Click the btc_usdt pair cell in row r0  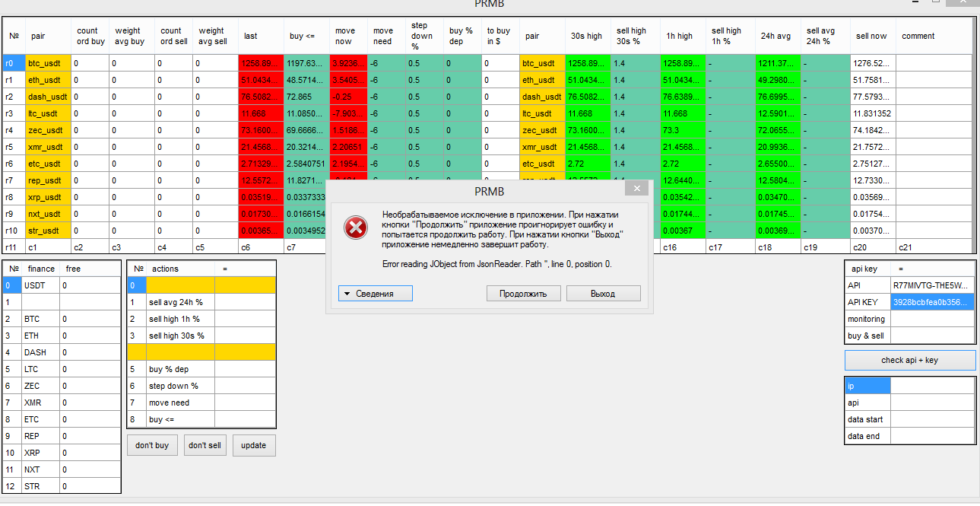pos(47,63)
